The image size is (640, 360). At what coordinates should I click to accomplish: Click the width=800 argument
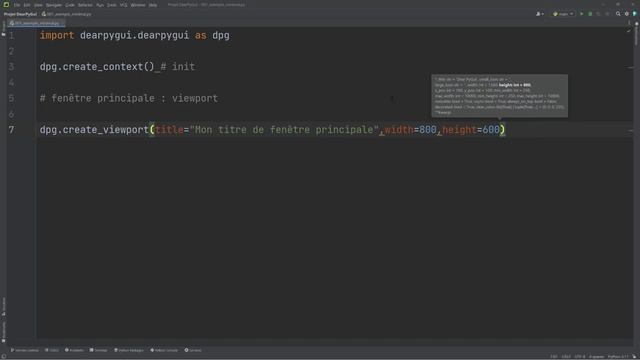point(410,130)
